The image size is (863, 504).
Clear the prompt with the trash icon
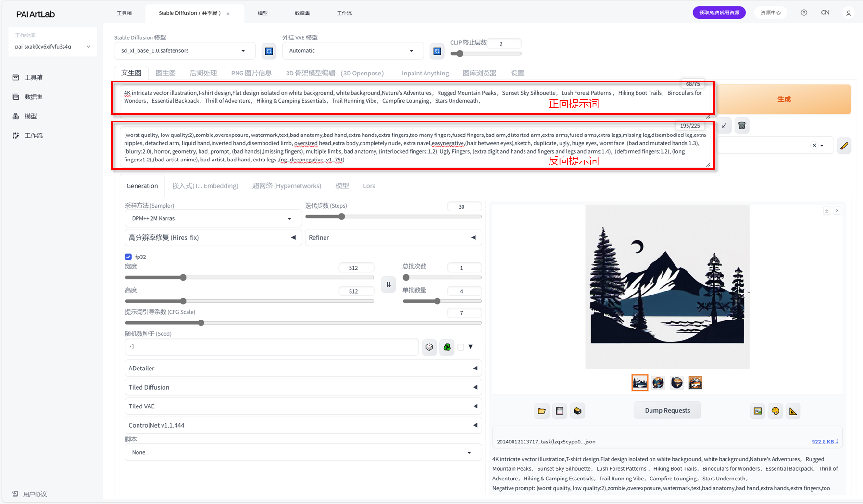[x=742, y=126]
